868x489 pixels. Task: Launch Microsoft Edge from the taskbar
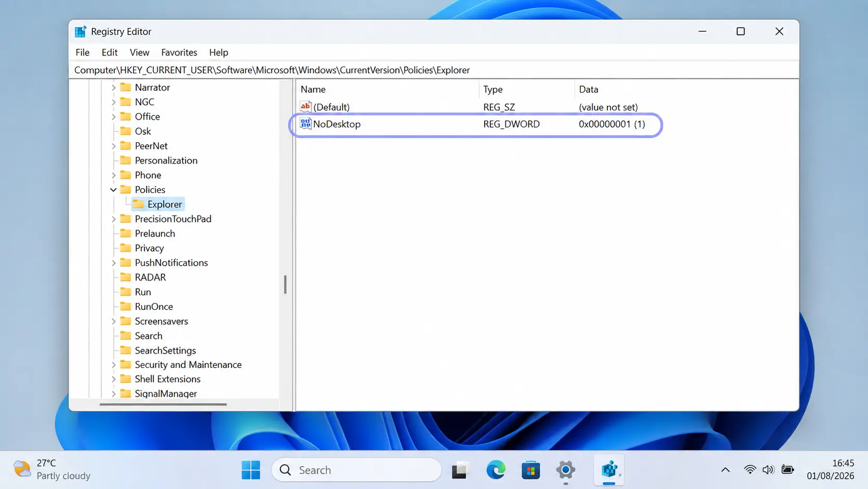(496, 470)
